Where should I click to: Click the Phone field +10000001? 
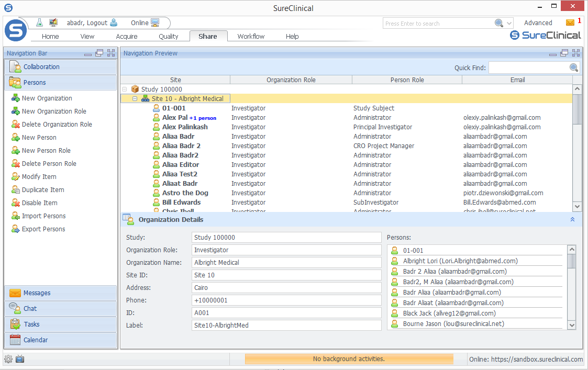(286, 300)
